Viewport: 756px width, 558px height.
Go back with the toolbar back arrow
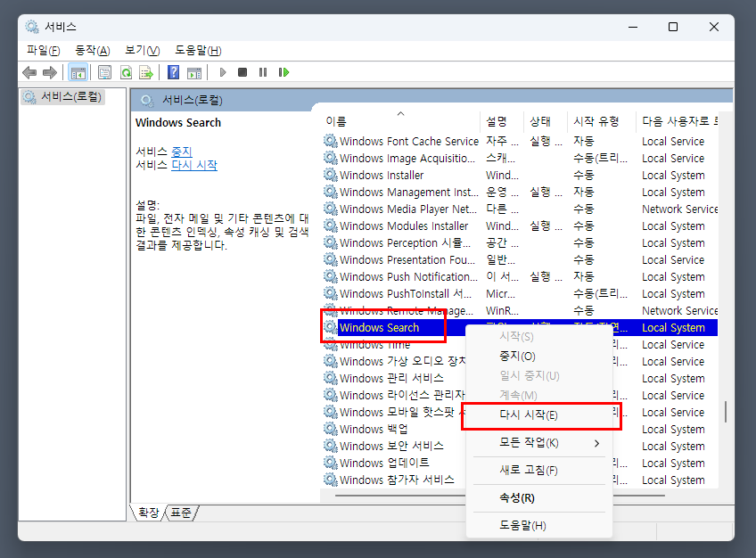coord(29,73)
